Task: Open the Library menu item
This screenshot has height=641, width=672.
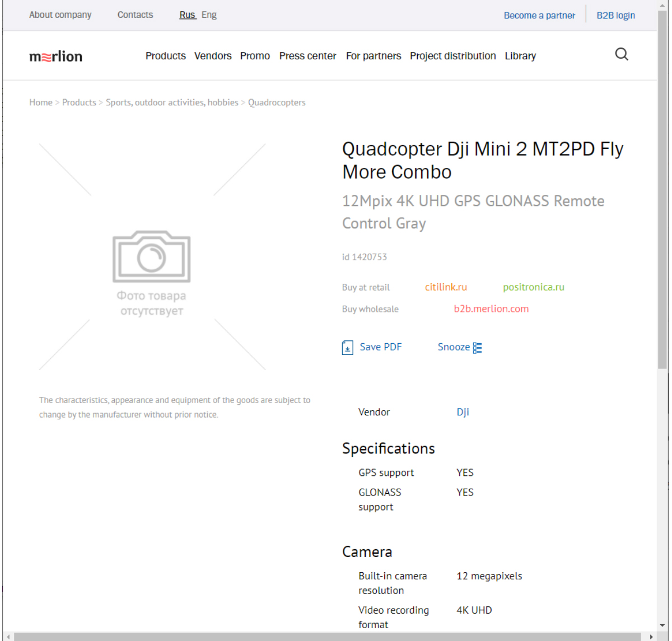Action: pyautogui.click(x=520, y=56)
